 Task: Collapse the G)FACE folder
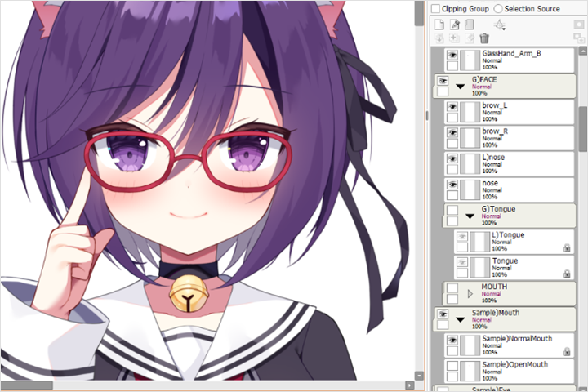coord(460,87)
